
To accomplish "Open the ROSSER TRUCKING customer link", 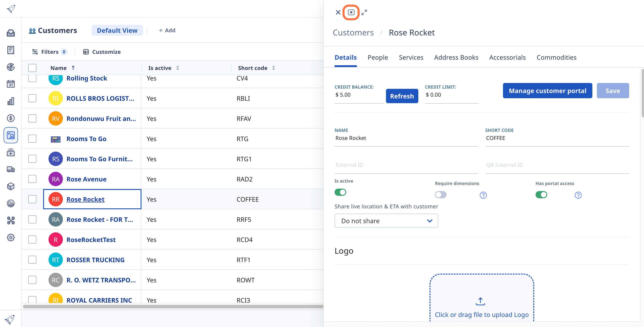I will tap(95, 260).
